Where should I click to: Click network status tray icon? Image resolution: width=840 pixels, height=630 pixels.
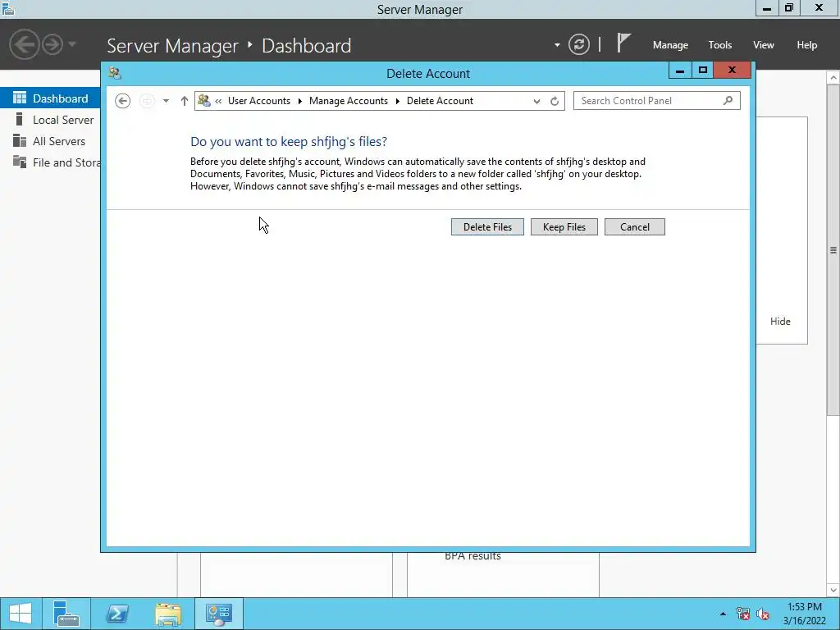[743, 614]
